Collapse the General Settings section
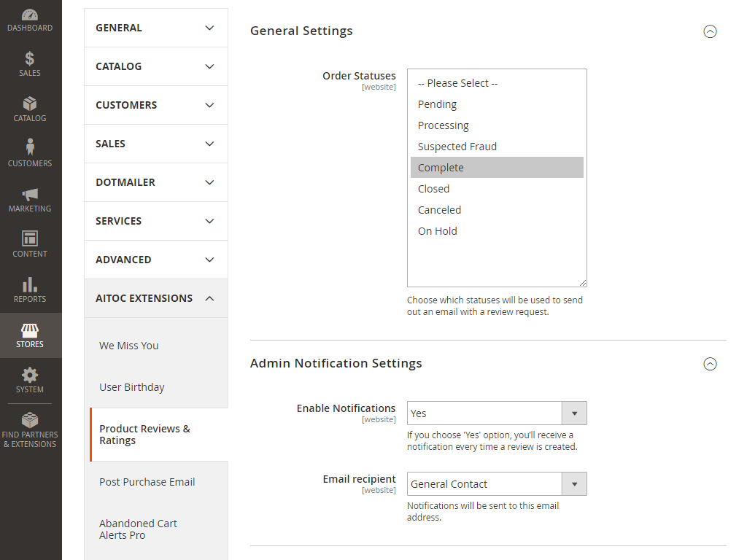Screen dimensions: 747x560 [710, 31]
